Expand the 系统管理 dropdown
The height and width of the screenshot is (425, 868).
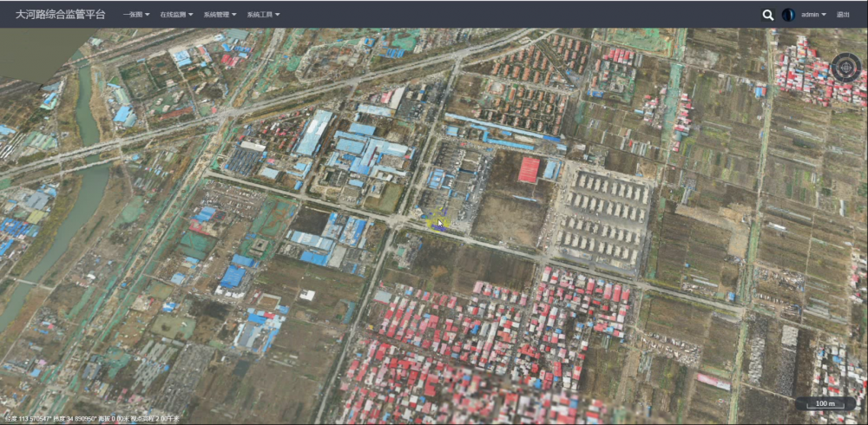click(220, 15)
